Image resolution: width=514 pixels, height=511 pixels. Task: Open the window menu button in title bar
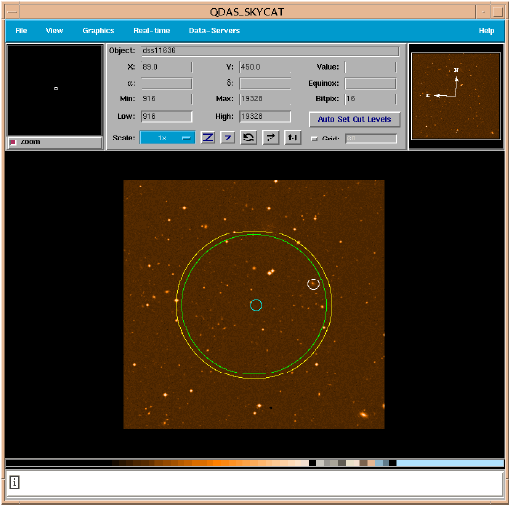(12, 12)
